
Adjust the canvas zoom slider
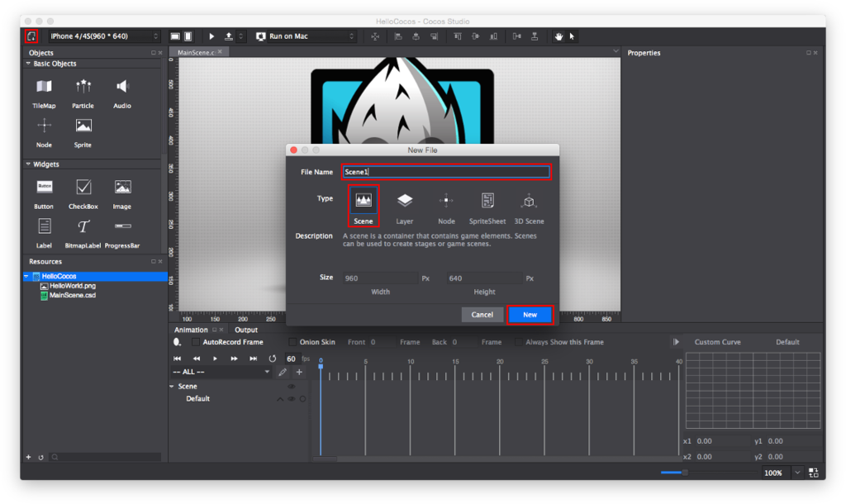(685, 473)
